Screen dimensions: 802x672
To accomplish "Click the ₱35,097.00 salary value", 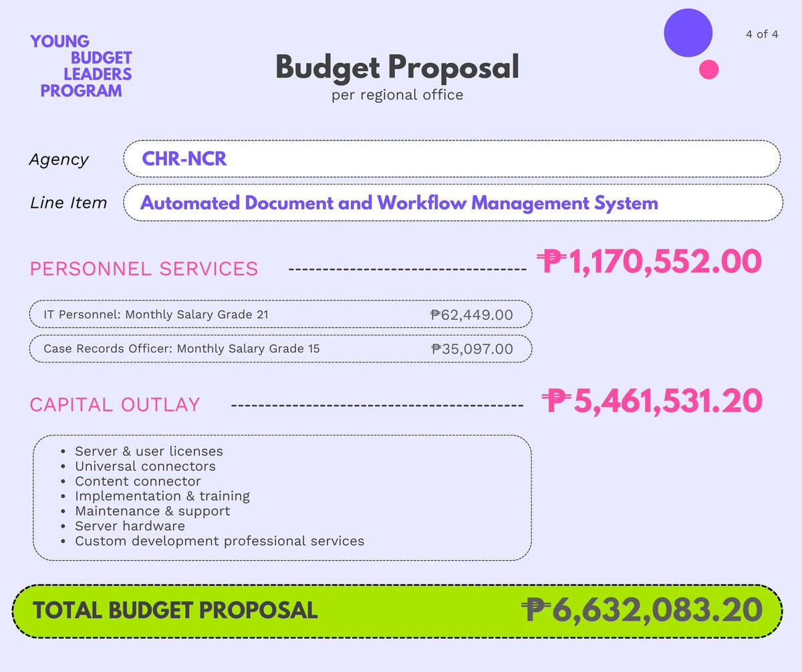I will (473, 349).
